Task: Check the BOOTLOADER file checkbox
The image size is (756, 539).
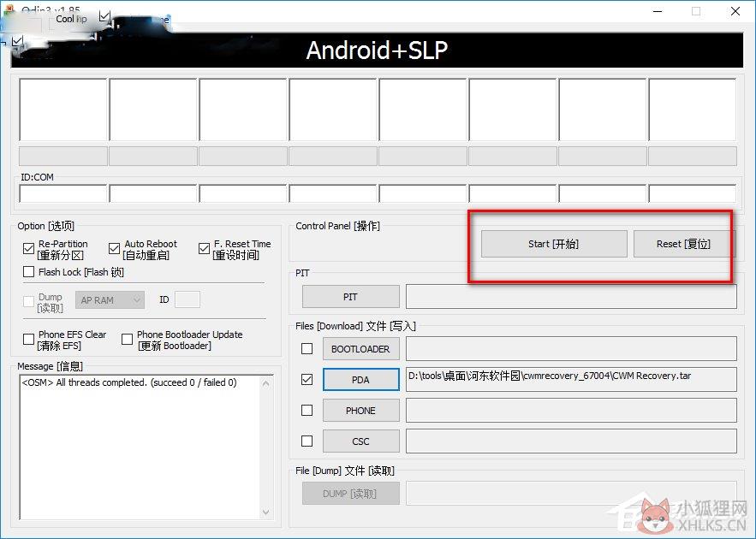Action: click(x=307, y=348)
